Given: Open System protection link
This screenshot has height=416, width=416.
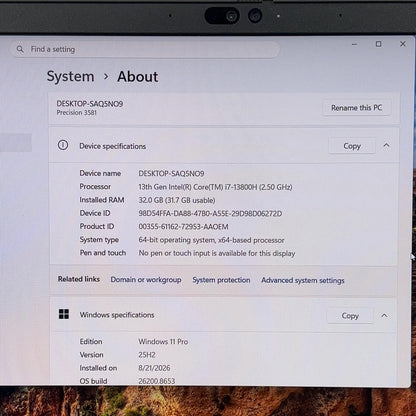Looking at the screenshot, I should point(221,280).
